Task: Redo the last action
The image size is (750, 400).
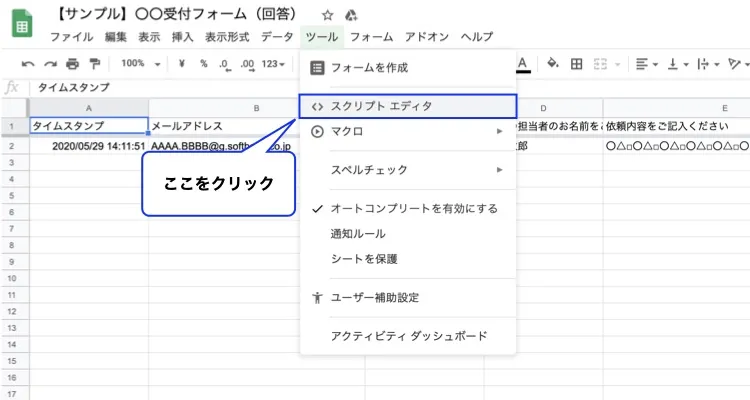Action: click(50, 64)
